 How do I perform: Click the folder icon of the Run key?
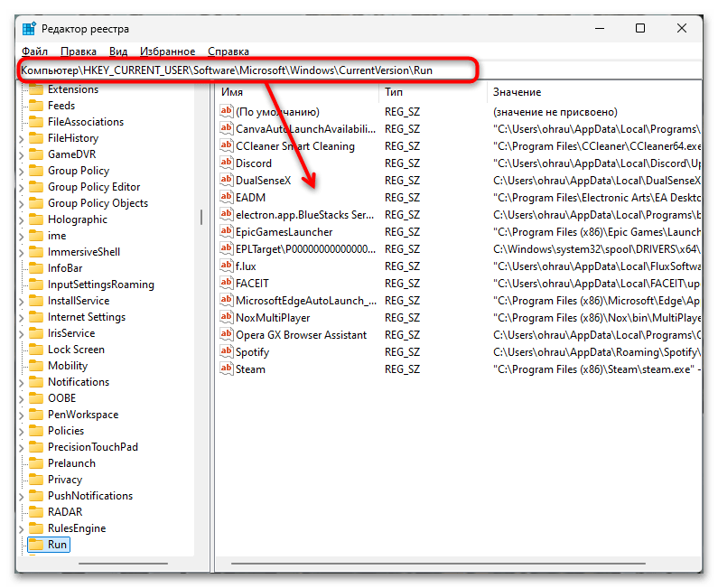tap(36, 544)
